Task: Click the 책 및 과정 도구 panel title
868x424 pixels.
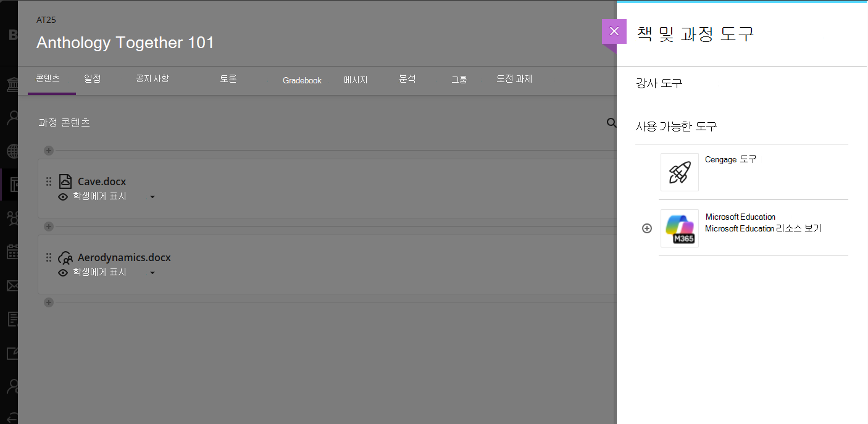Action: pos(695,33)
